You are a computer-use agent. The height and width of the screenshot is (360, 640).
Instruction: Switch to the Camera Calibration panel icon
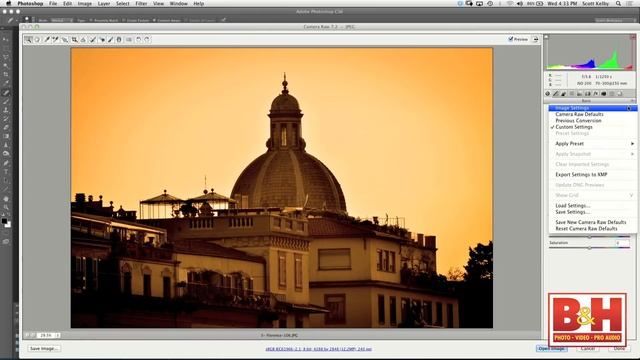coord(604,94)
